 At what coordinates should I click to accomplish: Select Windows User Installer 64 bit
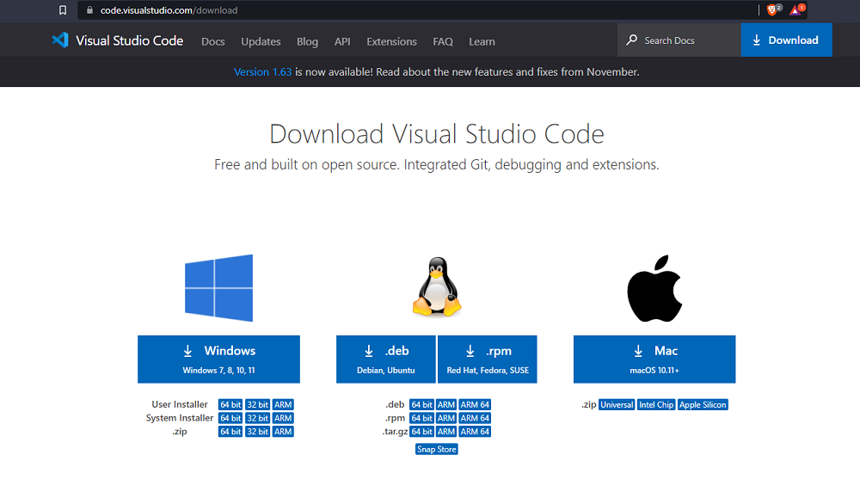point(230,404)
